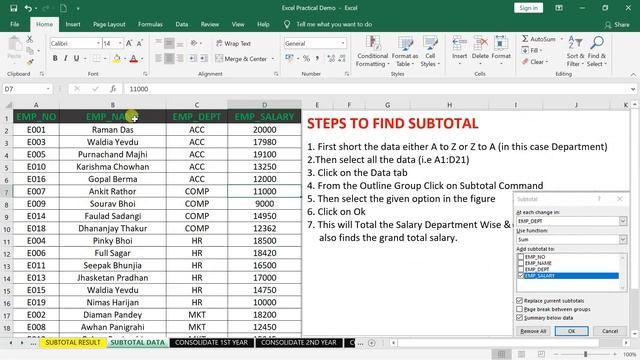Click Cancel in Subtotal dialog

coord(610,331)
